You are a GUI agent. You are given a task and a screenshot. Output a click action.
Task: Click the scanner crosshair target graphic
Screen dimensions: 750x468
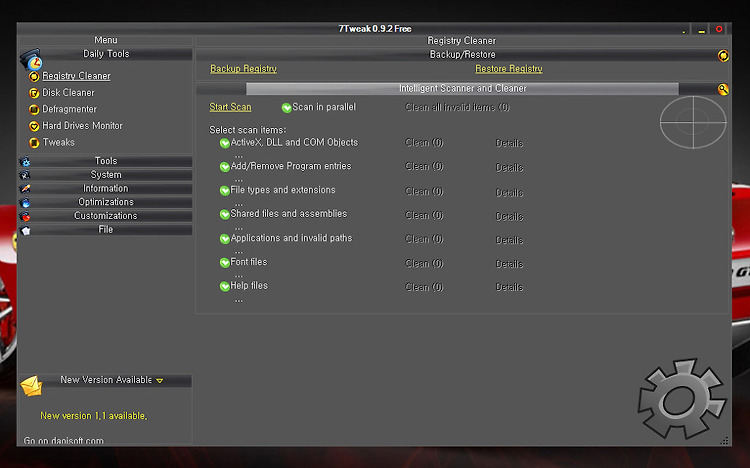pyautogui.click(x=693, y=123)
